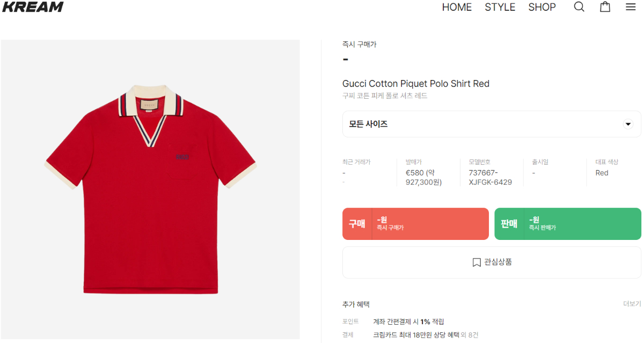The width and height of the screenshot is (644, 343).
Task: Click the size dropdown arrow icon
Action: (628, 124)
